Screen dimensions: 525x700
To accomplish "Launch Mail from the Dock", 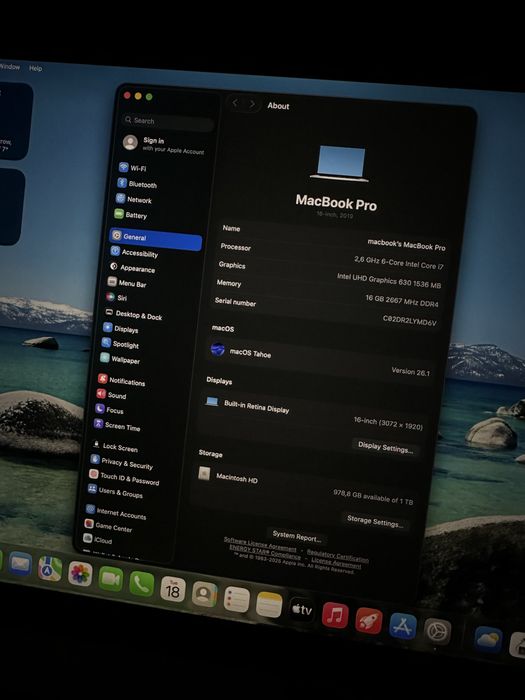I will [20, 563].
